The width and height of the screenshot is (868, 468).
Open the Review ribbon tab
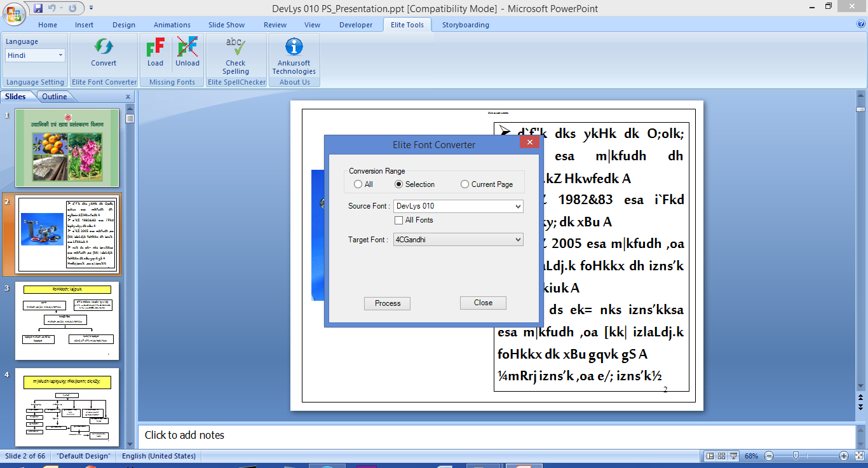pyautogui.click(x=275, y=25)
